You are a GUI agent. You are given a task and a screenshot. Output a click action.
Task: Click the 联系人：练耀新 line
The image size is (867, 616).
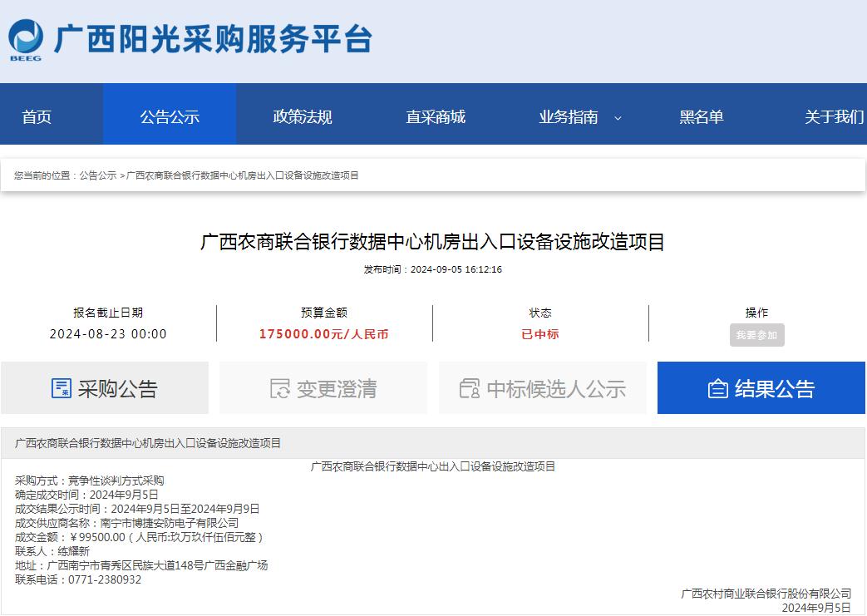pyautogui.click(x=52, y=551)
